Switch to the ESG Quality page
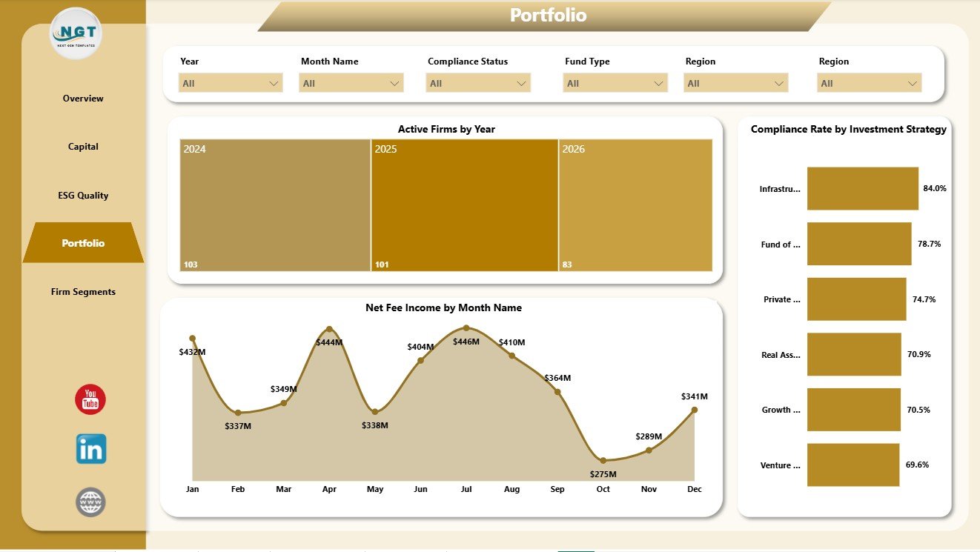Screen dimensions: 980x552 83,196
